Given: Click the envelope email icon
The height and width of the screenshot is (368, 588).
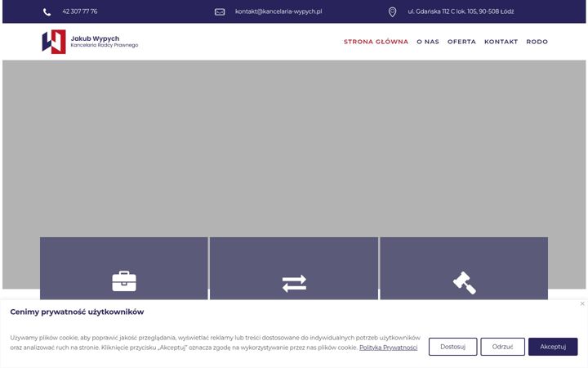Looking at the screenshot, I should click(220, 12).
